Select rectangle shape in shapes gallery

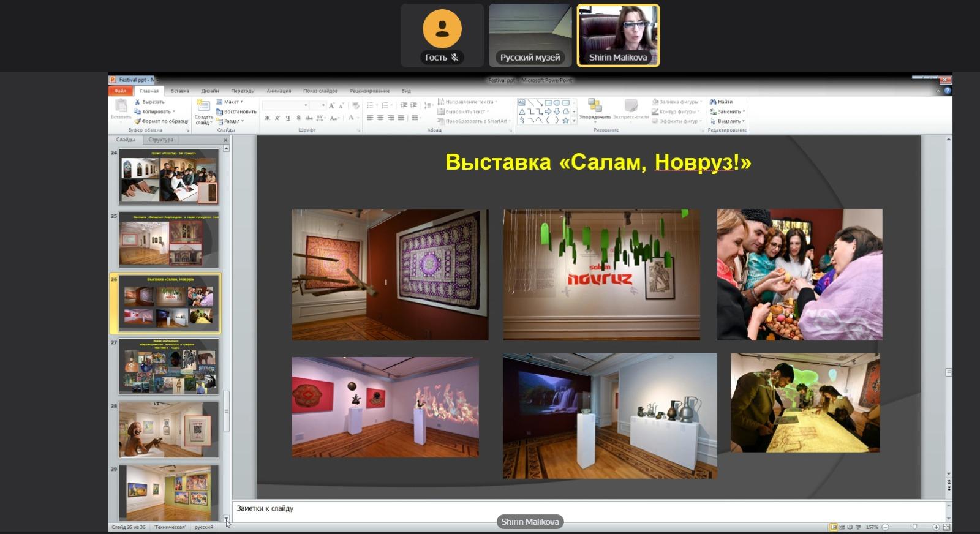tap(548, 103)
